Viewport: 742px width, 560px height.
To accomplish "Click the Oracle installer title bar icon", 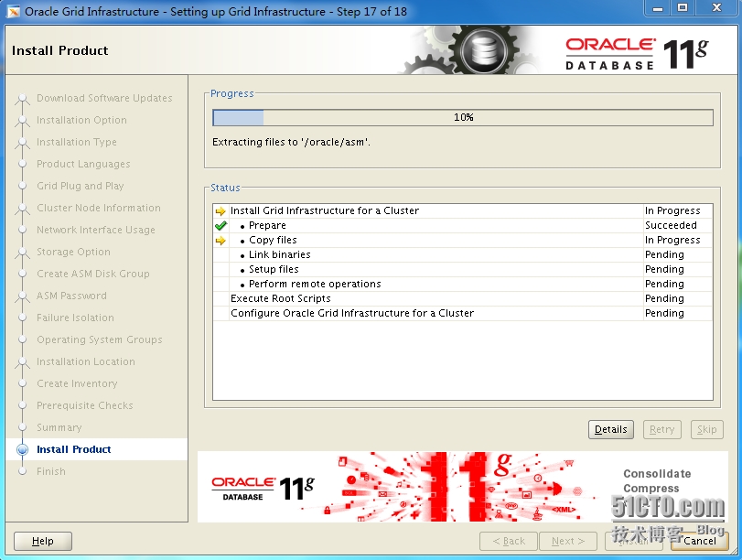I will (13, 11).
